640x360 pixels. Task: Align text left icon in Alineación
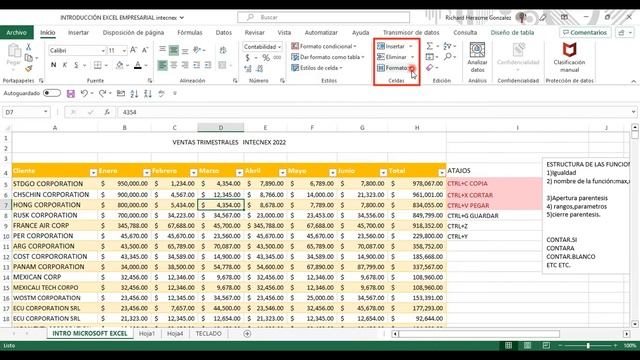coord(162,65)
